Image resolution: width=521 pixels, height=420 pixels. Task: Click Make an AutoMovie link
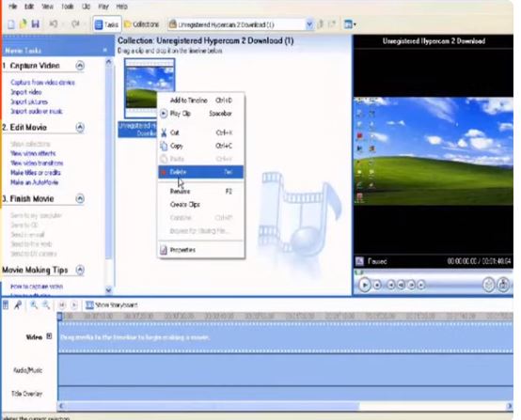(34, 182)
